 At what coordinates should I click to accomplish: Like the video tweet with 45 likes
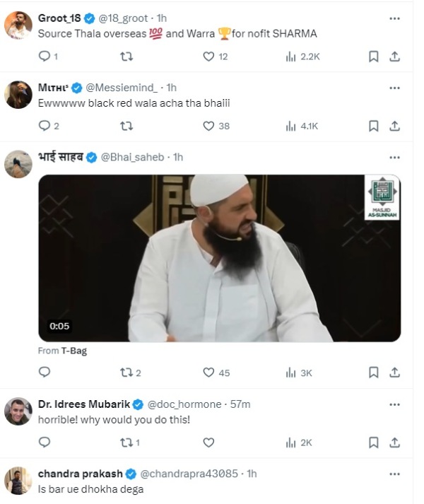click(208, 373)
